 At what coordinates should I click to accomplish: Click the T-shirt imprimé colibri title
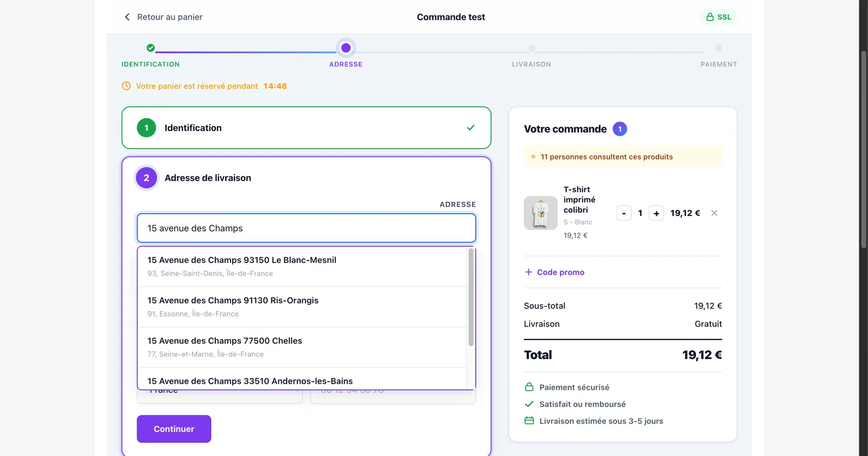579,200
